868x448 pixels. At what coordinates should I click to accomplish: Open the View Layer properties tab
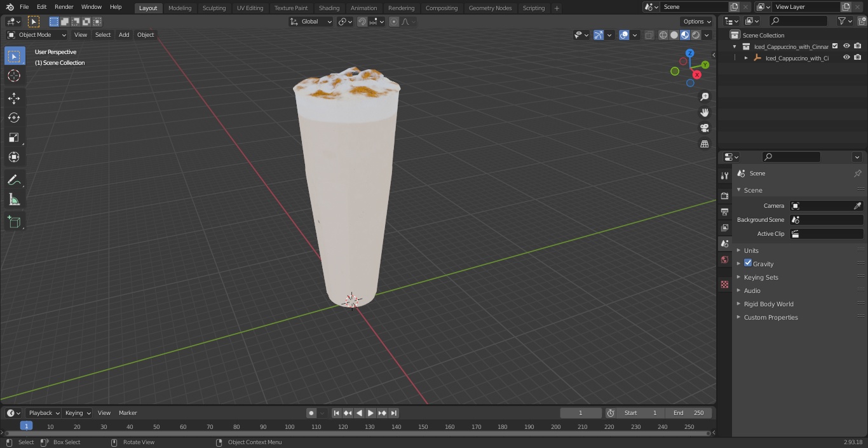724,227
